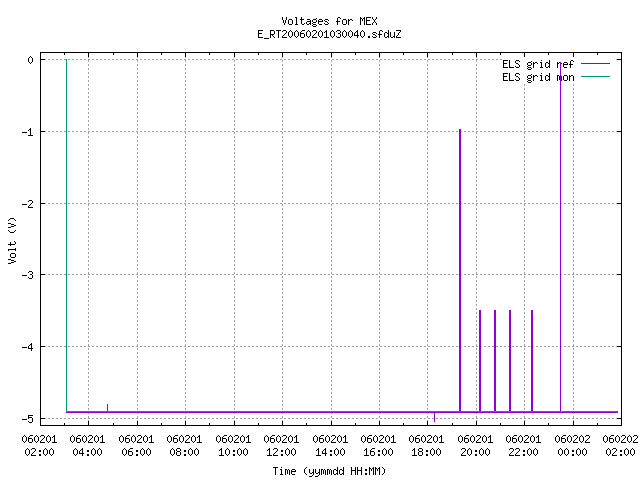Click the x-axis label 060201 22:00
The width and height of the screenshot is (640, 480).
[523, 446]
